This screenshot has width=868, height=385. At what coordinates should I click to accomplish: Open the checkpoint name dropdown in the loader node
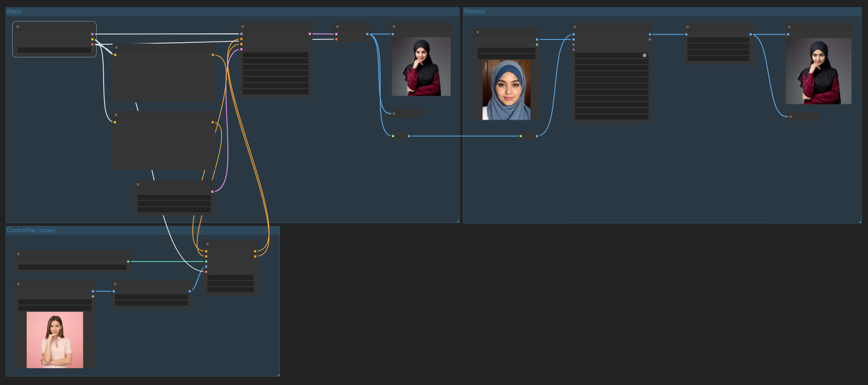[x=53, y=50]
